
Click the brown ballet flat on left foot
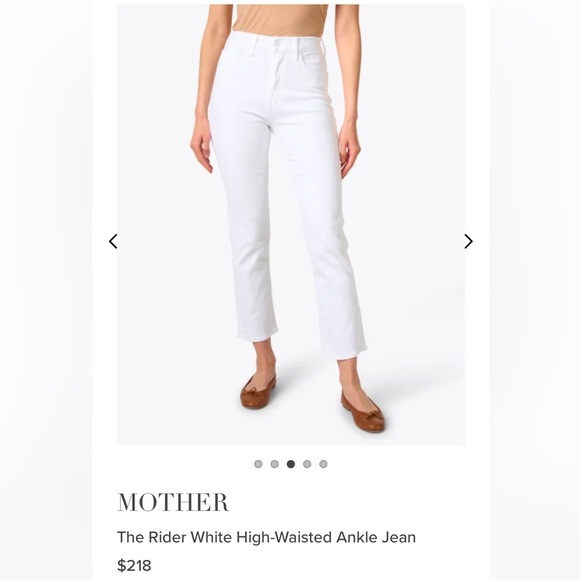[x=258, y=392]
